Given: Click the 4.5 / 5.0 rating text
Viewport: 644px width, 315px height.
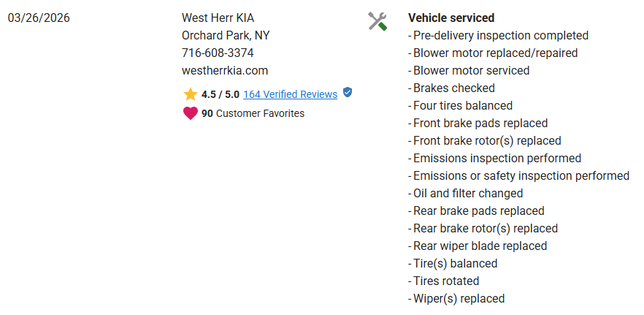Looking at the screenshot, I should (x=220, y=94).
